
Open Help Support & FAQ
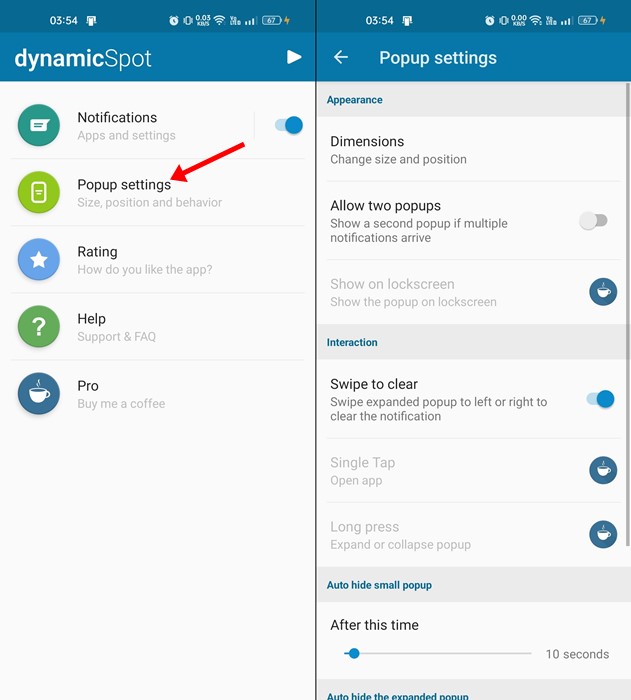click(158, 326)
